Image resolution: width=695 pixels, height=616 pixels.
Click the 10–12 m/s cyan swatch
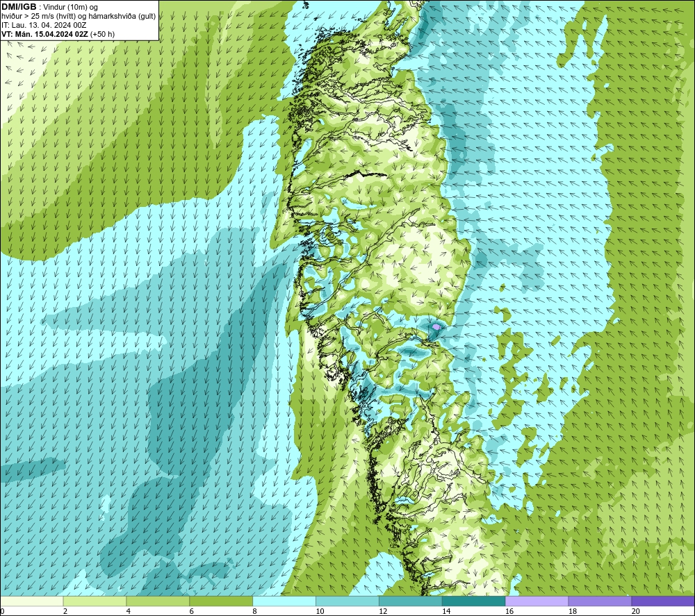click(x=347, y=601)
